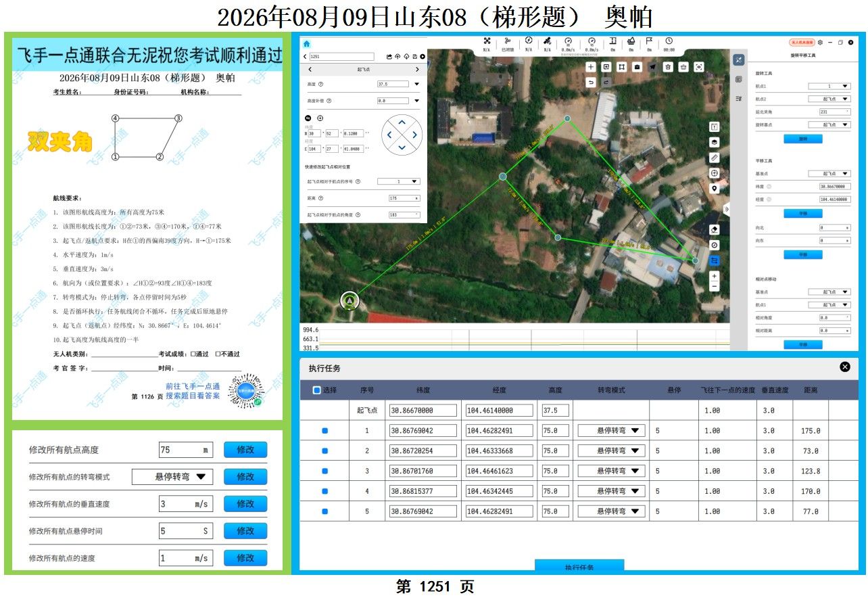Click the undo arrow on the map
This screenshot has height=602, width=868.
click(591, 82)
